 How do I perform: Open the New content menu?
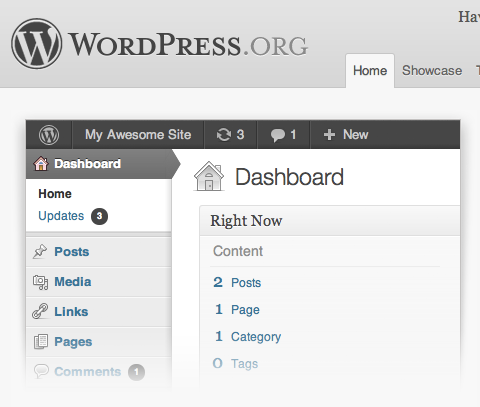[346, 135]
